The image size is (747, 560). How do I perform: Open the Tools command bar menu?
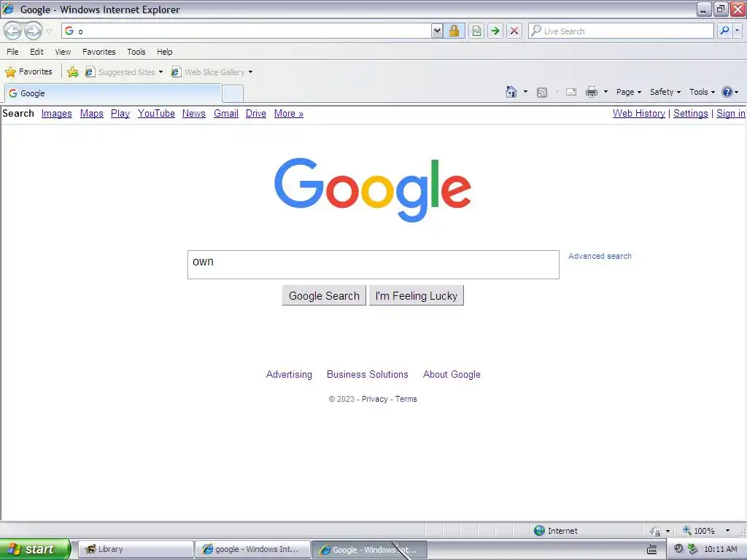702,92
